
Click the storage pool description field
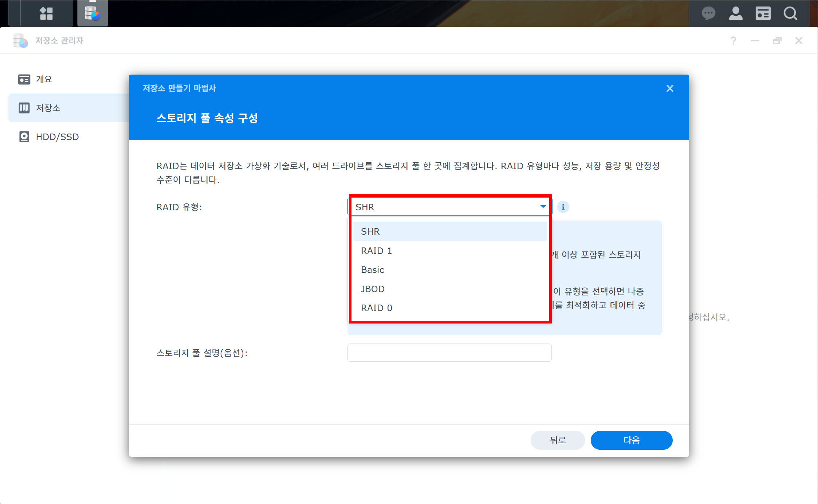(x=449, y=353)
